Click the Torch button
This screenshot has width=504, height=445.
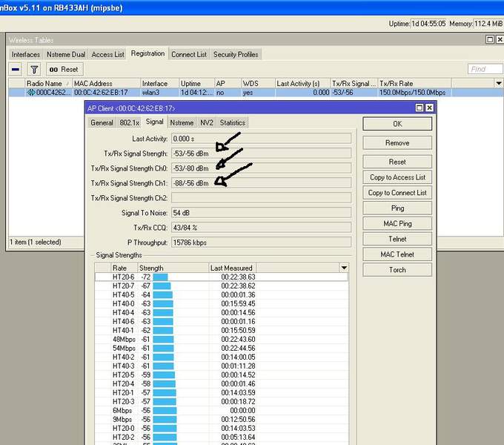[x=397, y=270]
